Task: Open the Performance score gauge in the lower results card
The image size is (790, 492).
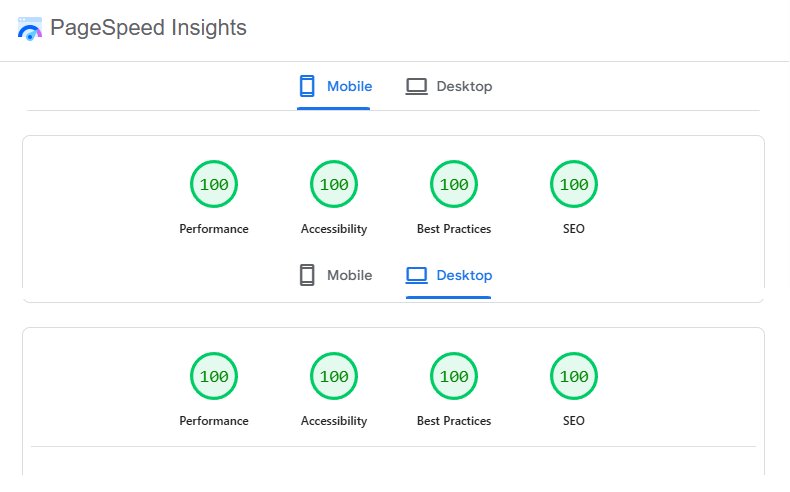Action: click(214, 376)
